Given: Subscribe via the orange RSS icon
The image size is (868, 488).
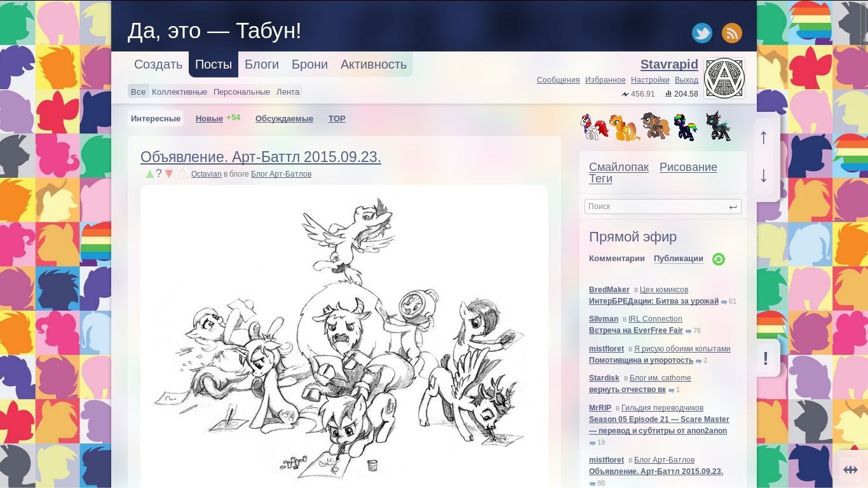Looking at the screenshot, I should [731, 32].
